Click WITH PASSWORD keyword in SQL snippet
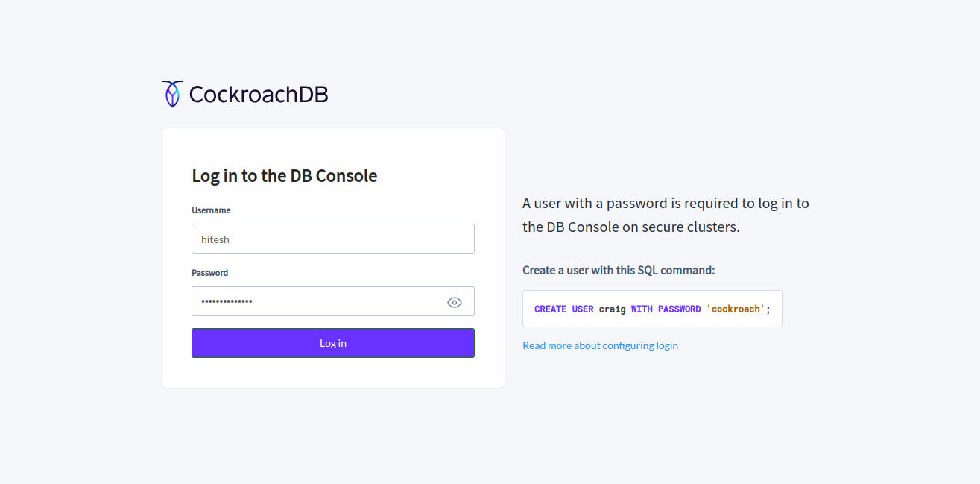Viewport: 980px width, 484px height. pyautogui.click(x=666, y=309)
